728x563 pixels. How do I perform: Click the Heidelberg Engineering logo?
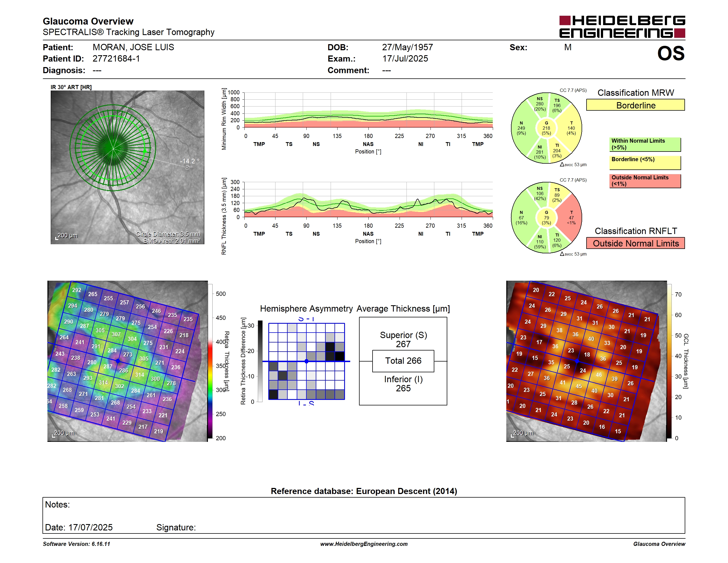(622, 27)
